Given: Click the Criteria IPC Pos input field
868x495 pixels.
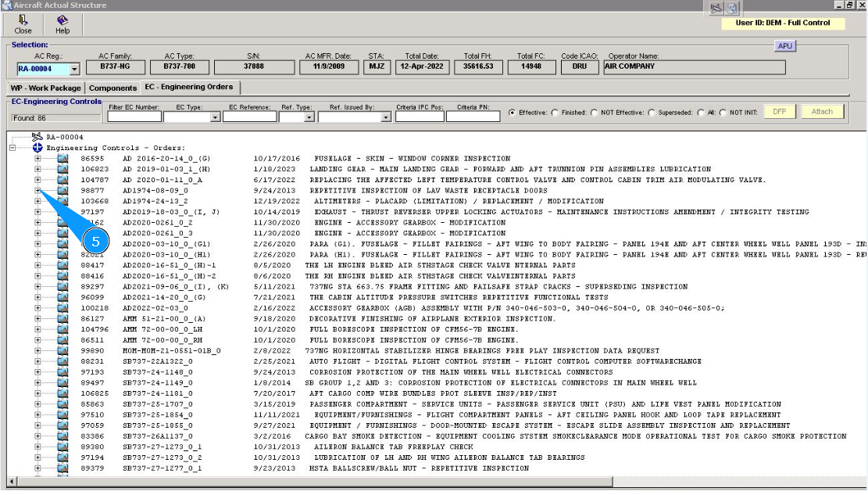Looking at the screenshot, I should pos(420,117).
